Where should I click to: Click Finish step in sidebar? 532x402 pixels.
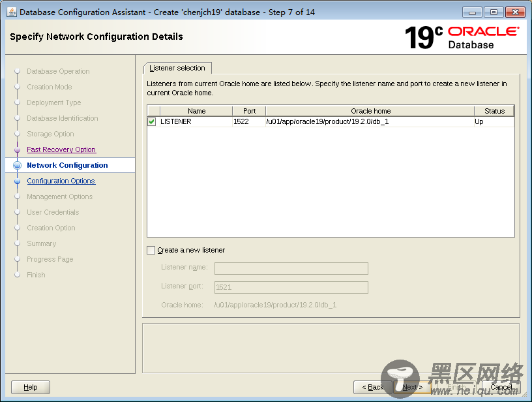[36, 275]
